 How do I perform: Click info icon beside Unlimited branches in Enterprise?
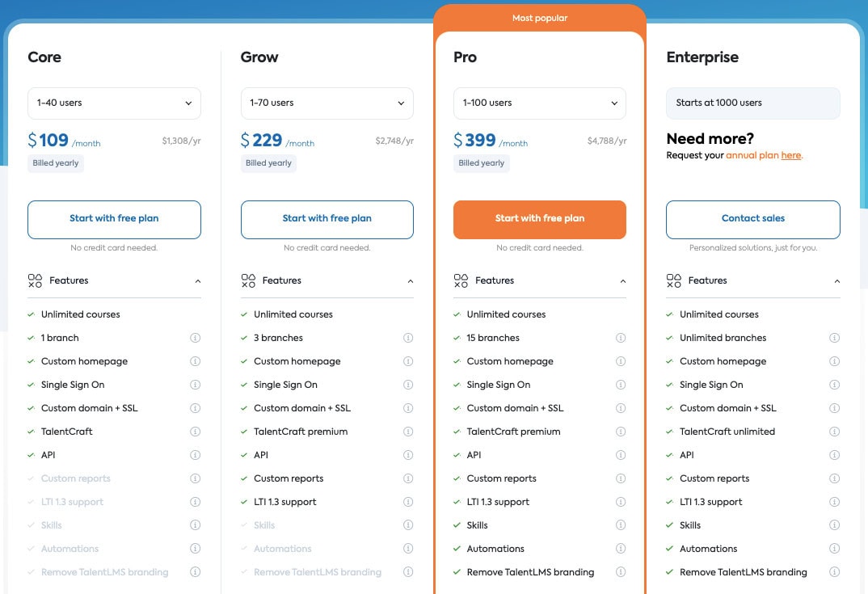pos(834,338)
